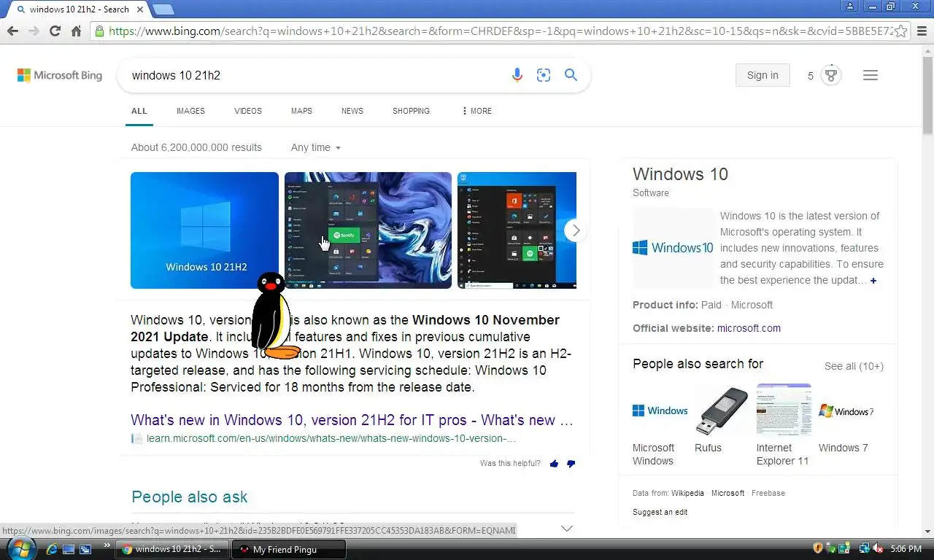934x560 pixels.
Task: Select the ALL results tab
Action: coord(139,111)
